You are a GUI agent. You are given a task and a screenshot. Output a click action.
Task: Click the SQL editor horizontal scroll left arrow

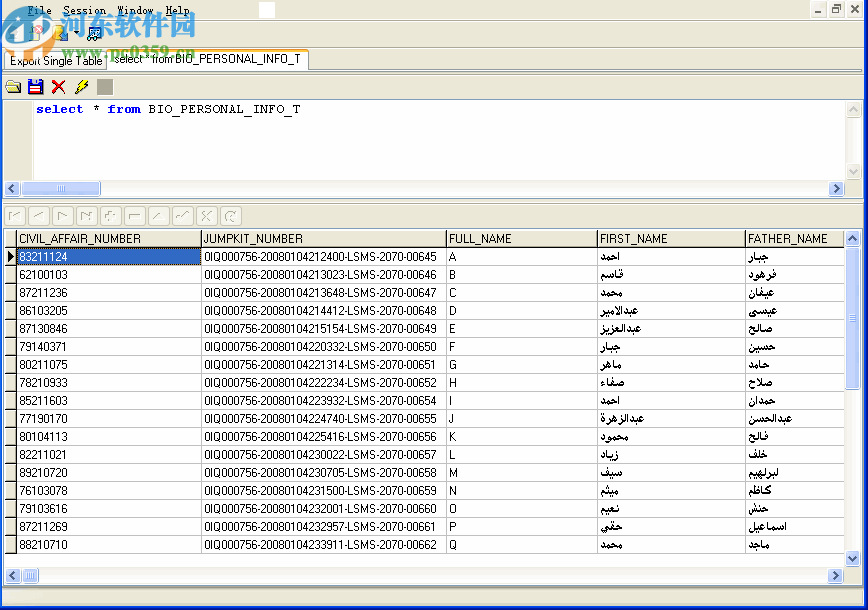(12, 188)
